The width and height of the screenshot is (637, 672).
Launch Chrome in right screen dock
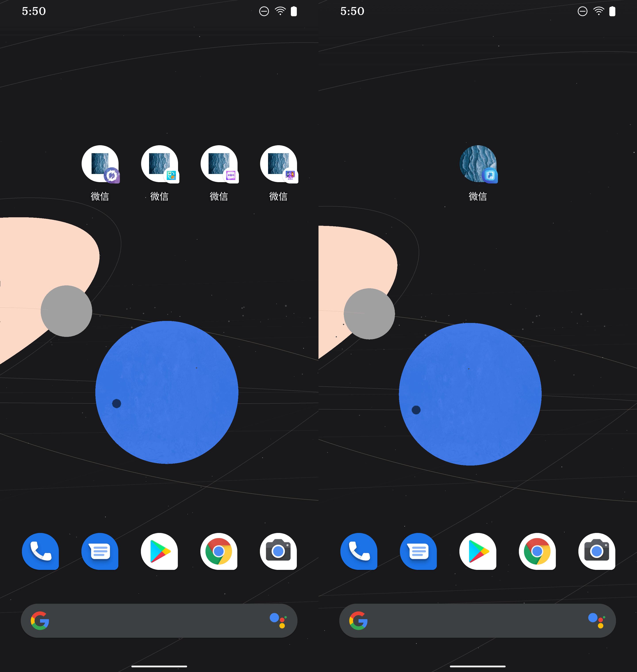tap(537, 551)
